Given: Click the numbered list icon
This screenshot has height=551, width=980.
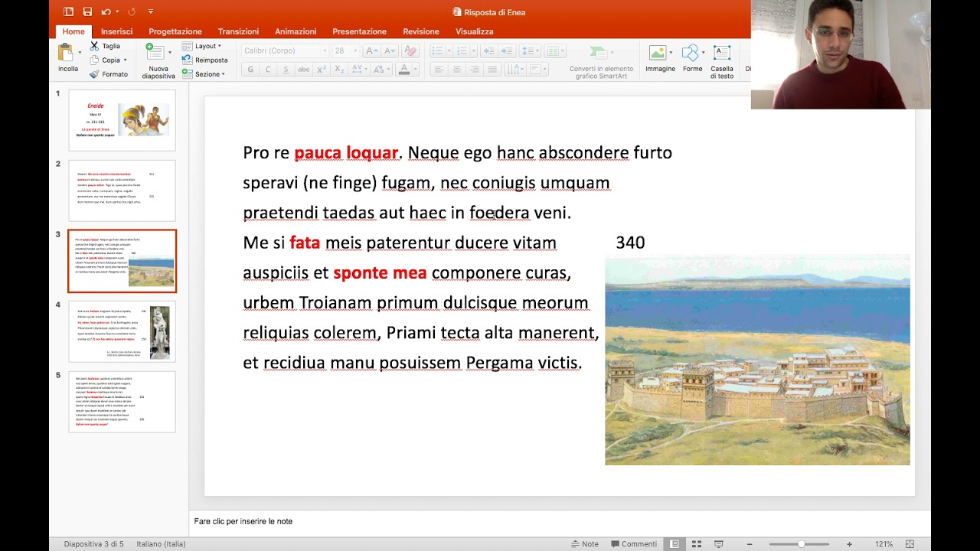Looking at the screenshot, I should click(462, 51).
